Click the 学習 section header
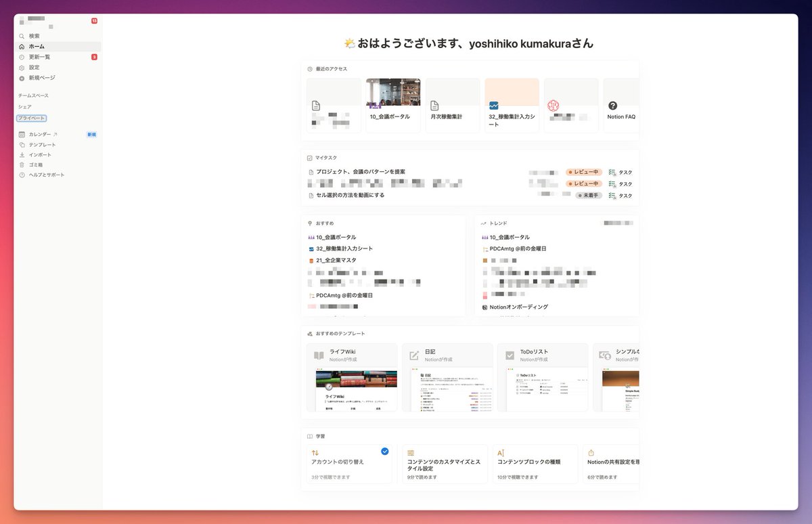 pos(320,437)
